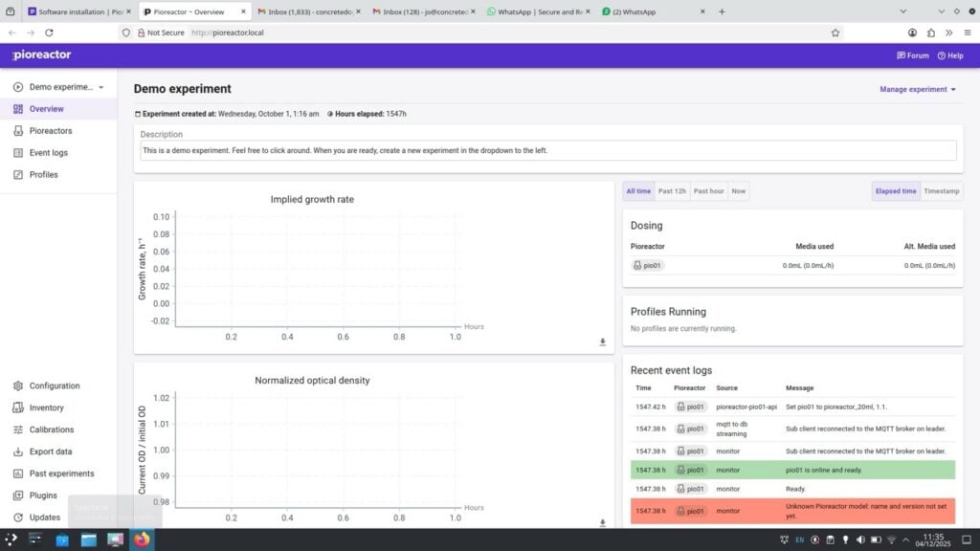Go to Pioreactors in sidebar
Image resolution: width=980 pixels, height=551 pixels.
[50, 131]
